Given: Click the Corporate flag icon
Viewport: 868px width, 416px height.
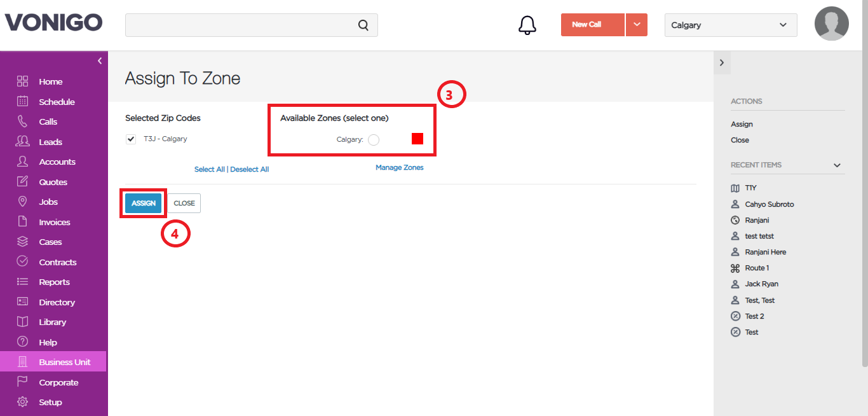Looking at the screenshot, I should [x=23, y=382].
